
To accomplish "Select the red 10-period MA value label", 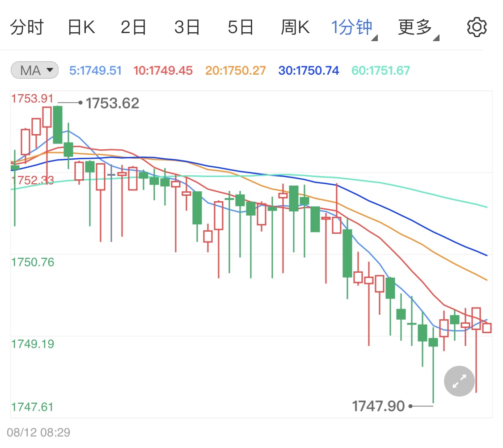I will (x=163, y=70).
